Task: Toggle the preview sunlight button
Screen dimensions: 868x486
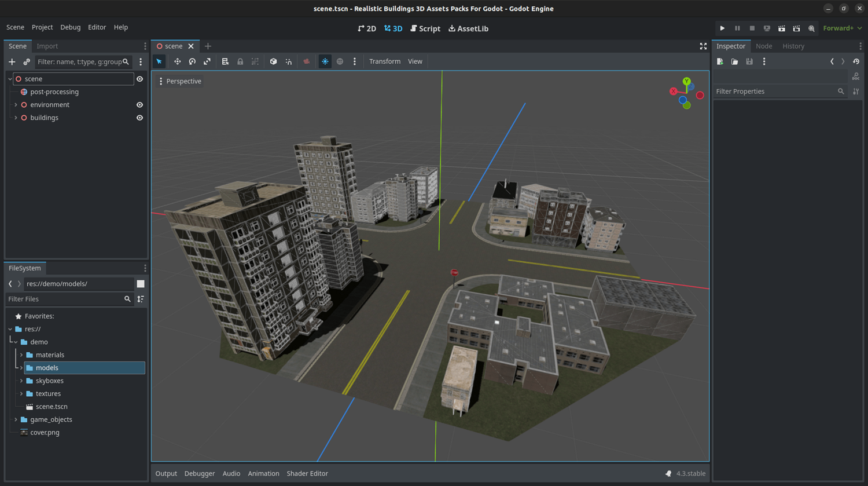Action: tap(325, 61)
